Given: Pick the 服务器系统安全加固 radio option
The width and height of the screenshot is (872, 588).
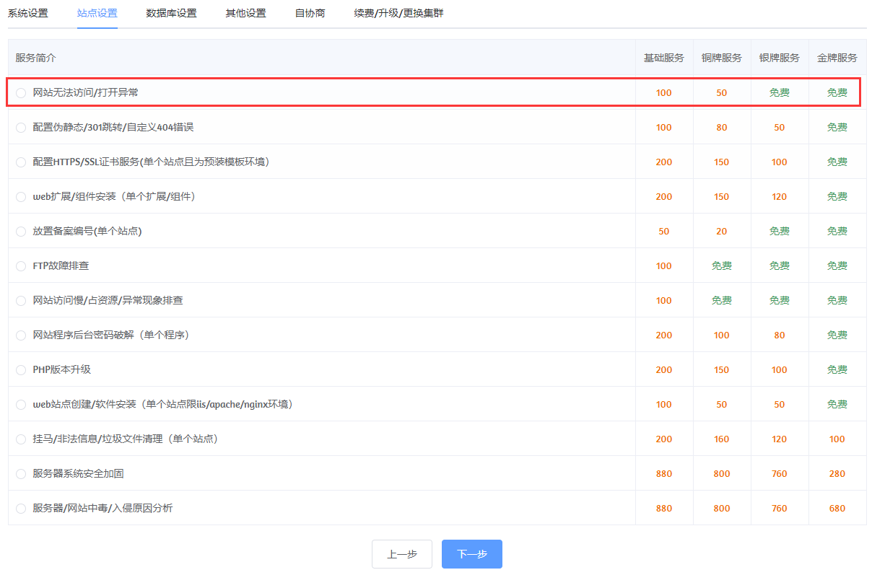Looking at the screenshot, I should coord(21,474).
